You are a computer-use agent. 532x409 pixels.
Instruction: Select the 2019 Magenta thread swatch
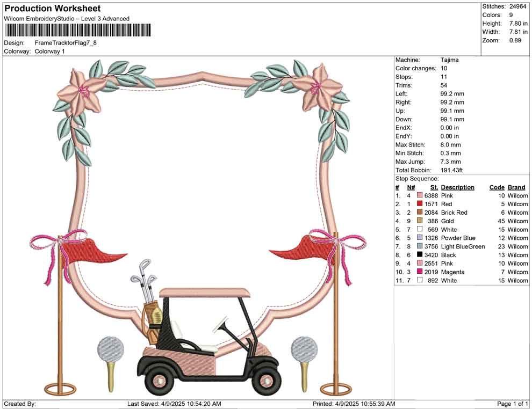pyautogui.click(x=420, y=272)
